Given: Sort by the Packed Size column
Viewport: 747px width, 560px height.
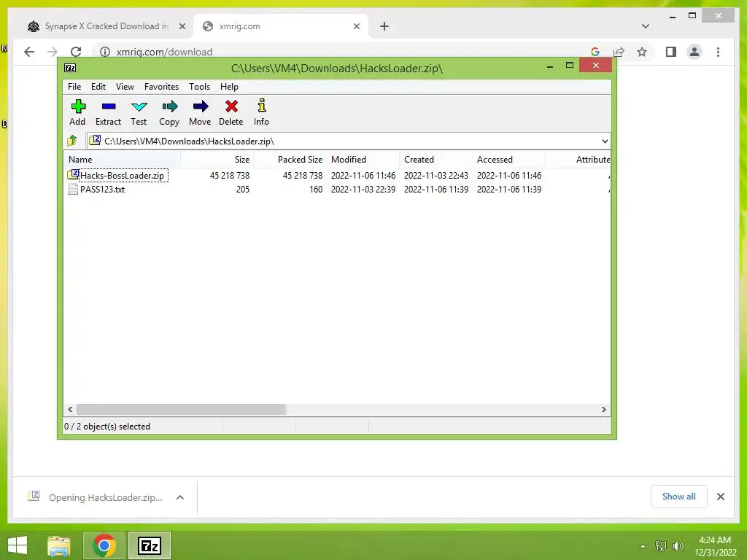Looking at the screenshot, I should pyautogui.click(x=289, y=160).
